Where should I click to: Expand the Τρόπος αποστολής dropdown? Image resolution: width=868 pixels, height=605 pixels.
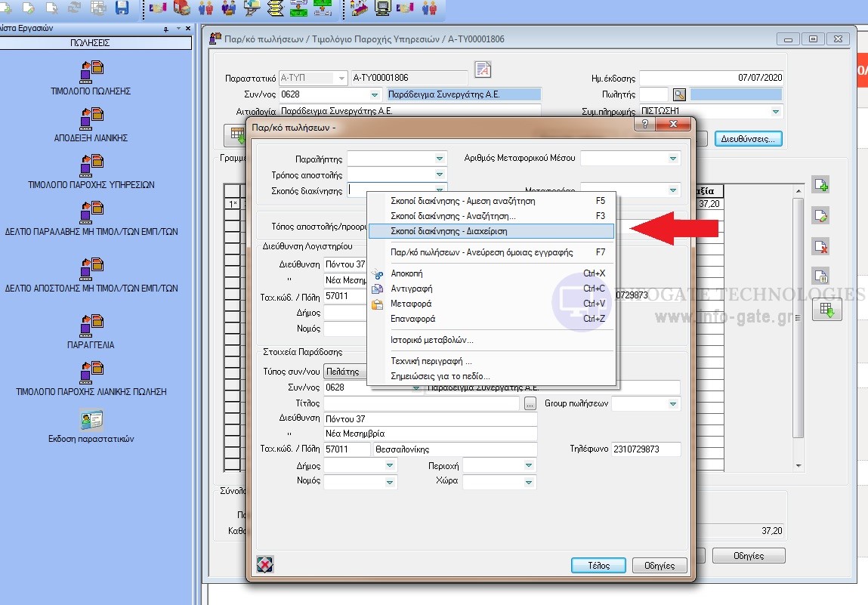tap(440, 175)
